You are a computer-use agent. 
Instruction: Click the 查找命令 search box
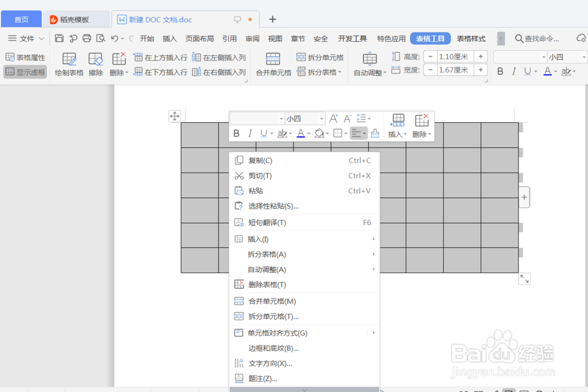click(x=537, y=39)
